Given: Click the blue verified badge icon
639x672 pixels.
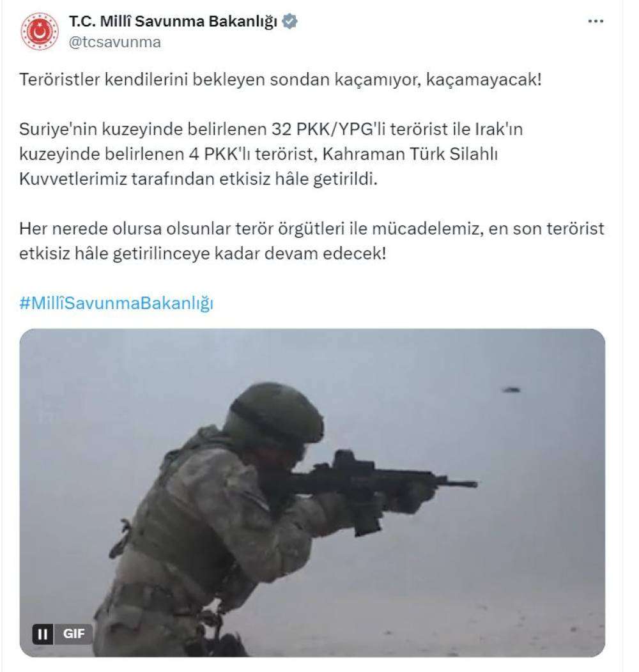Looking at the screenshot, I should pyautogui.click(x=290, y=22).
